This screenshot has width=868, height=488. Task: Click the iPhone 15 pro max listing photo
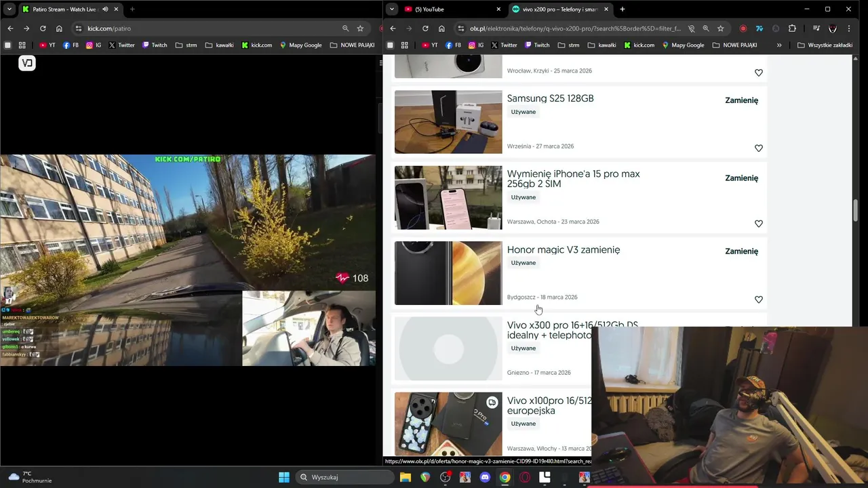(448, 198)
